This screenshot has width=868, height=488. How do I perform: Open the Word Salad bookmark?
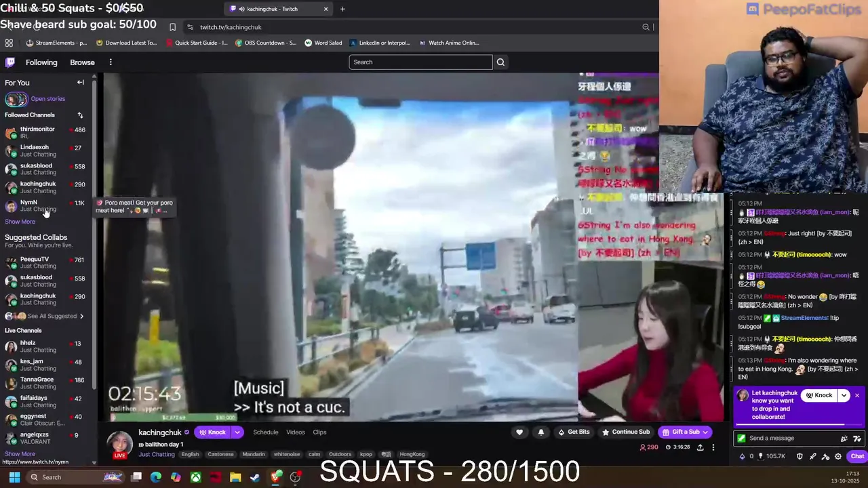(323, 43)
